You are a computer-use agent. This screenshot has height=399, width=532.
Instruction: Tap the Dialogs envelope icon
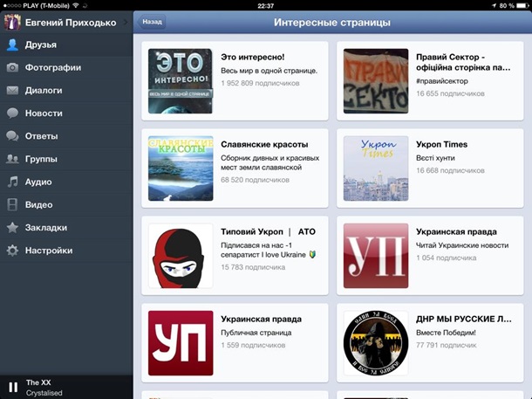[x=12, y=90]
